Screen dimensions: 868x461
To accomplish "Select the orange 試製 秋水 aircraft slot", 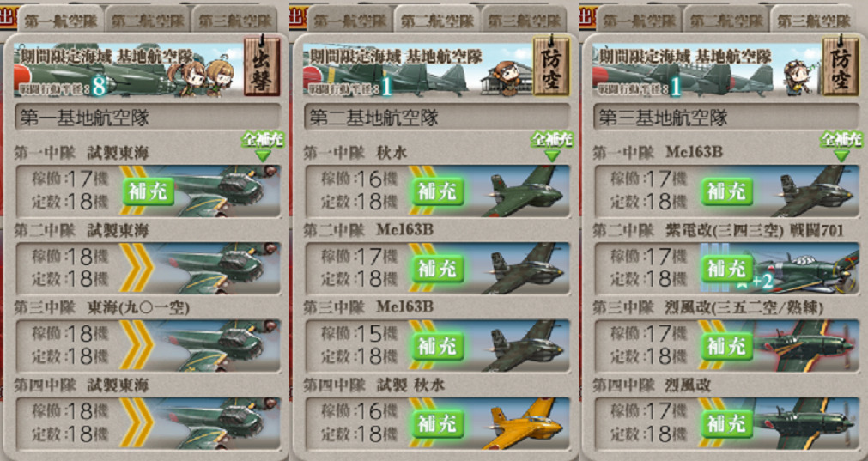I will pos(437,423).
